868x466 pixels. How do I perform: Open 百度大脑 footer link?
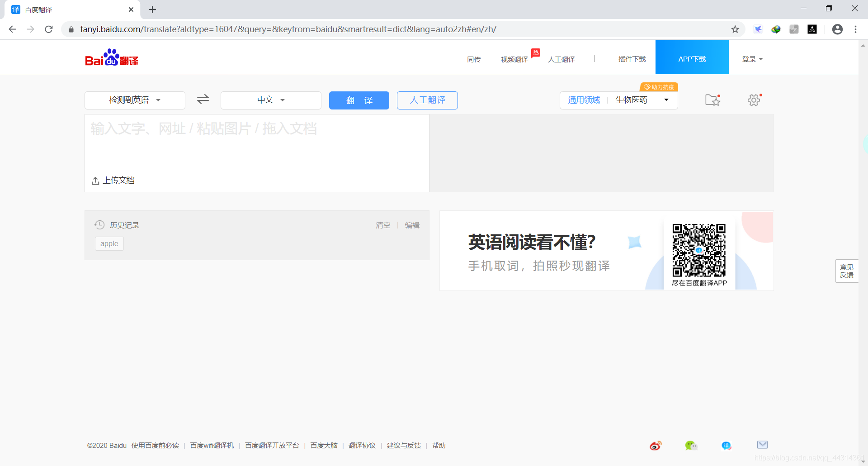[x=324, y=446]
